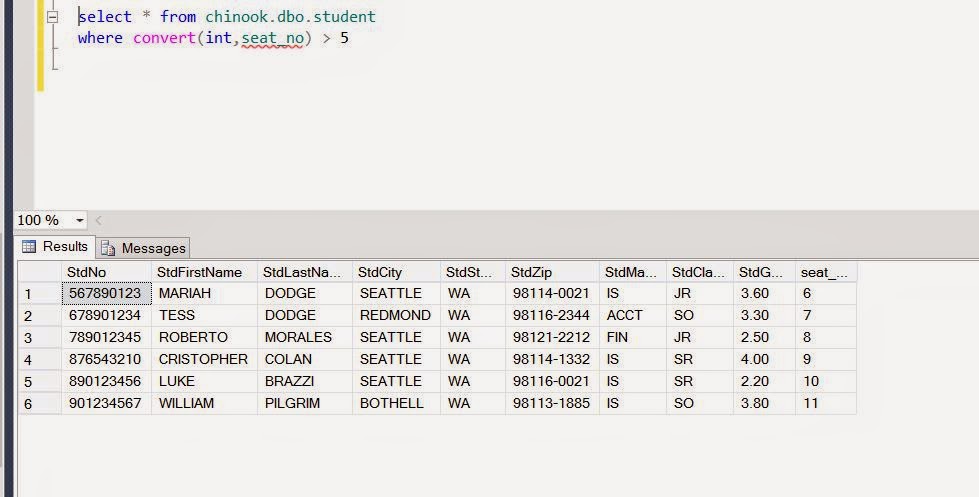Screen dimensions: 979x497
Task: Click the ACCT major cell
Action: pyautogui.click(x=632, y=315)
